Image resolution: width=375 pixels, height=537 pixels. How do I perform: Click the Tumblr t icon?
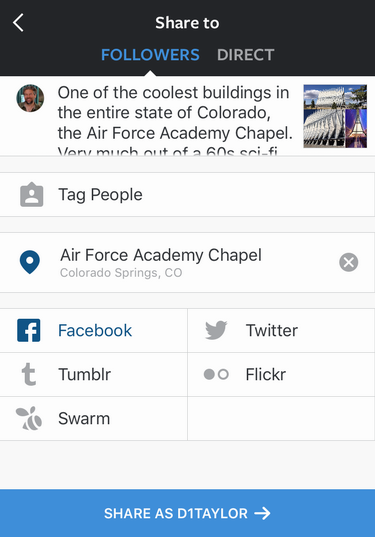tap(29, 375)
